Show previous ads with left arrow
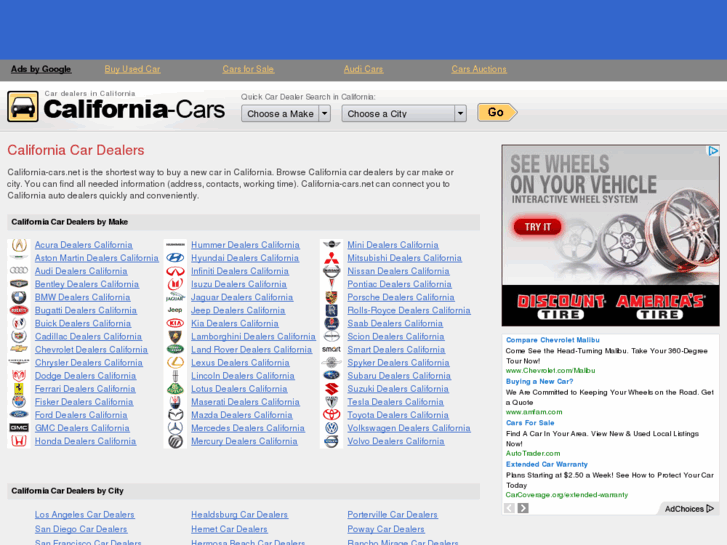 tap(509, 508)
